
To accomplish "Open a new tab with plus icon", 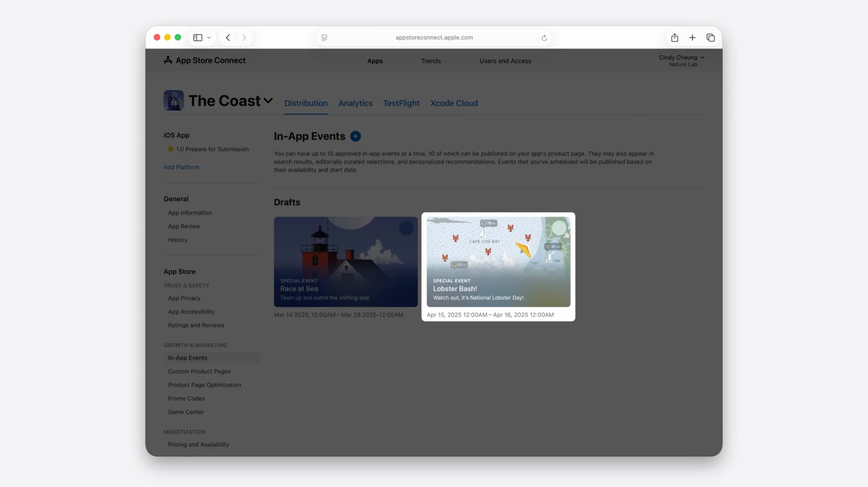I will pos(692,38).
